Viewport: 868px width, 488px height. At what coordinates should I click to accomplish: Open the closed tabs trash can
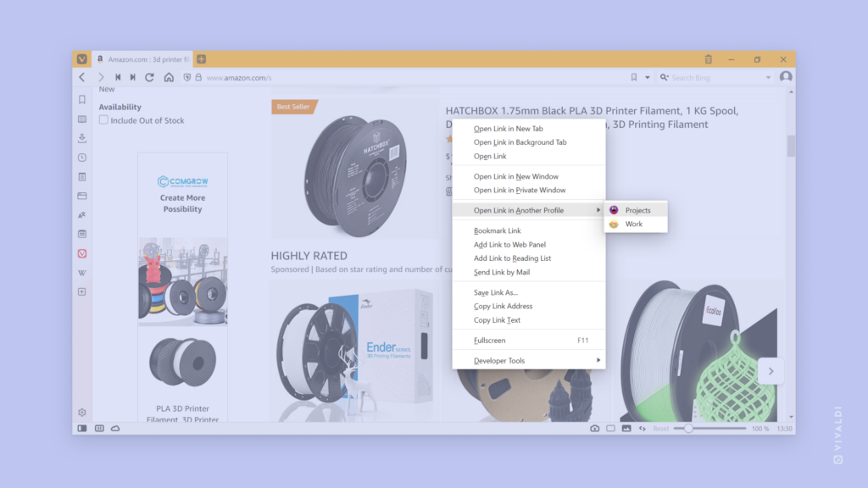coord(709,59)
